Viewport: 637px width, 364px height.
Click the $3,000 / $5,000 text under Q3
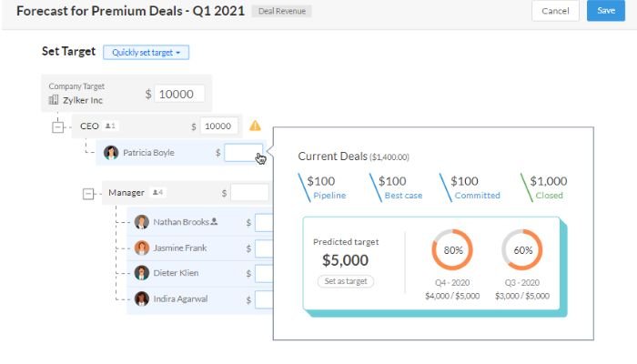click(522, 296)
